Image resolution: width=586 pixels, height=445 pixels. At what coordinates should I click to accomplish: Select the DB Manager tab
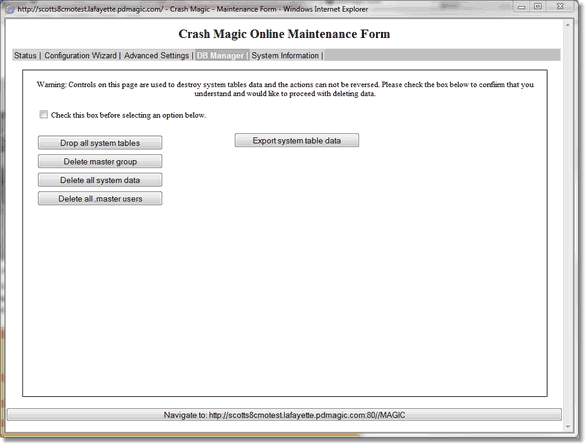coord(220,56)
